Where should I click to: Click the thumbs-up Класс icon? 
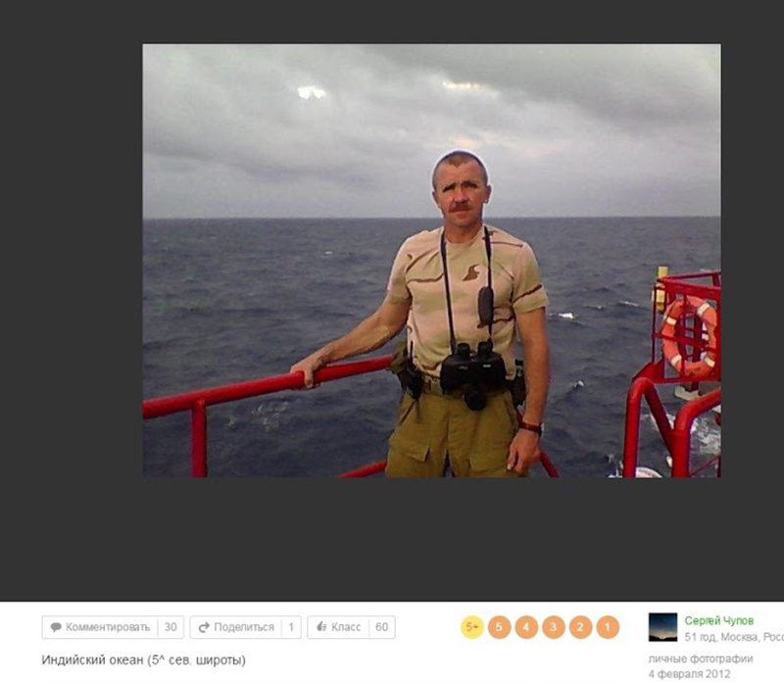[320, 627]
